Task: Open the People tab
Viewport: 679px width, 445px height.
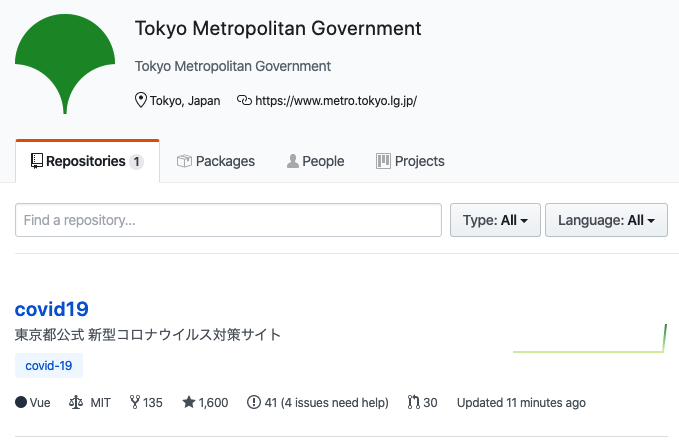Action: [315, 161]
